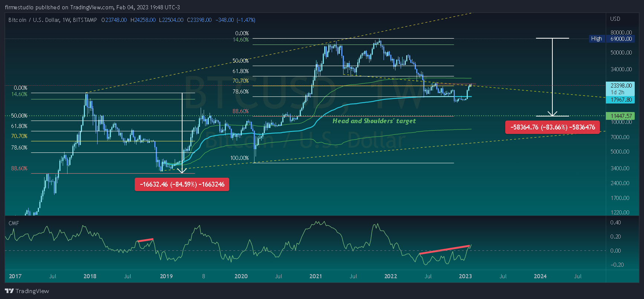Click the TradingView logo icon
The height and width of the screenshot is (299, 644).
9,291
